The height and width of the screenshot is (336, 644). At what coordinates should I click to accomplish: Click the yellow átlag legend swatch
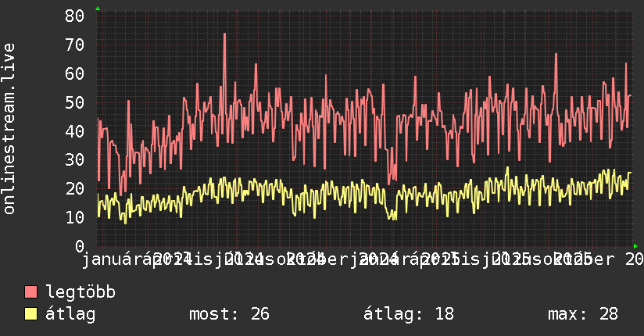30,314
